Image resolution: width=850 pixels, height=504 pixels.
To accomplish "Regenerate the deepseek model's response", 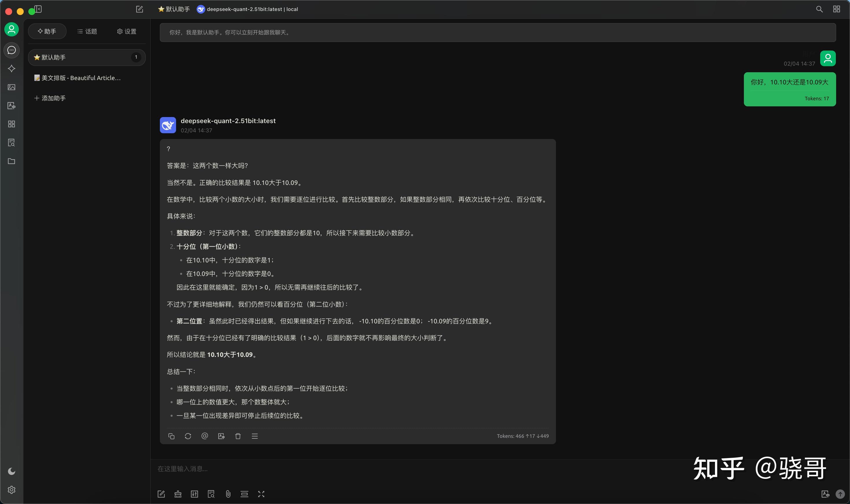I will point(188,436).
